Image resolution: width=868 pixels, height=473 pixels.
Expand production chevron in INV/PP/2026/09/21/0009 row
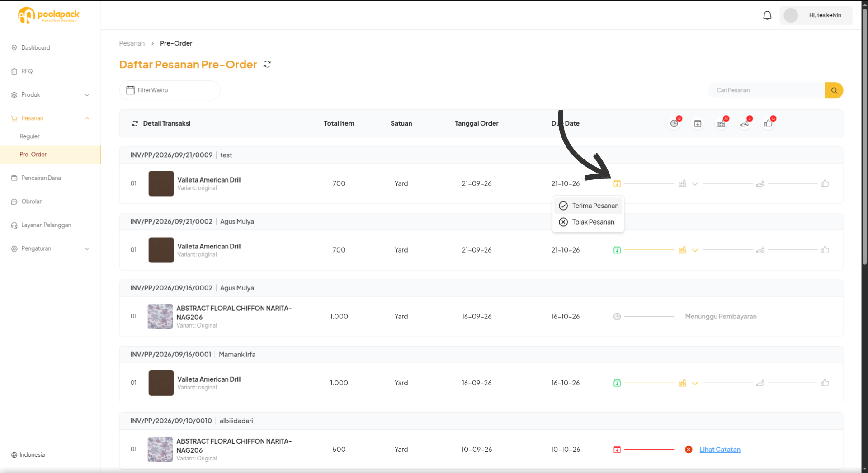coord(695,184)
